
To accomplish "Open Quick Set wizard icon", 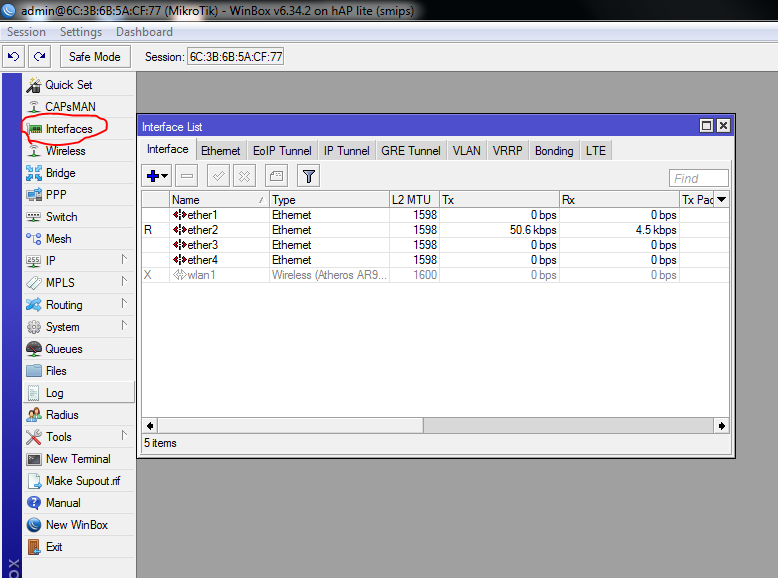I will [x=34, y=85].
